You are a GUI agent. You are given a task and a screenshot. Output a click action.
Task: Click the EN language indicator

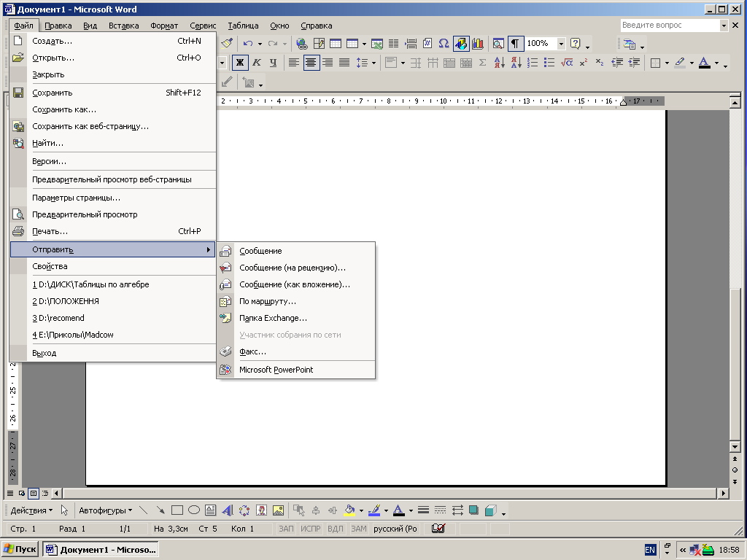click(650, 550)
